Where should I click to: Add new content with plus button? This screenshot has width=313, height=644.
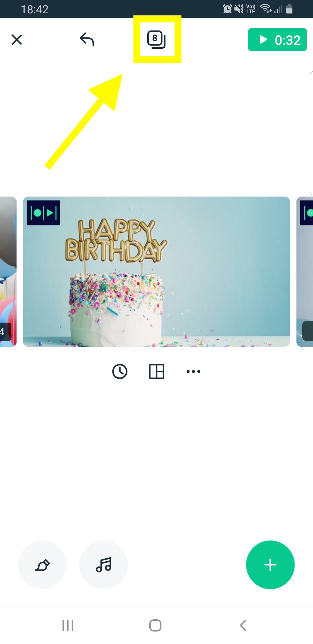tap(270, 565)
